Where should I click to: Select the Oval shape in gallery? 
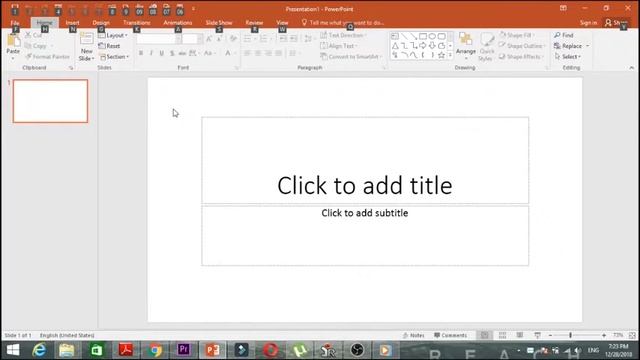[x=432, y=37]
